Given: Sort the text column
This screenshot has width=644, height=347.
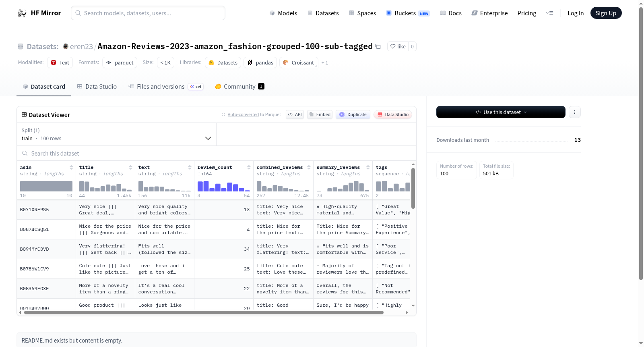Looking at the screenshot, I should [x=190, y=167].
